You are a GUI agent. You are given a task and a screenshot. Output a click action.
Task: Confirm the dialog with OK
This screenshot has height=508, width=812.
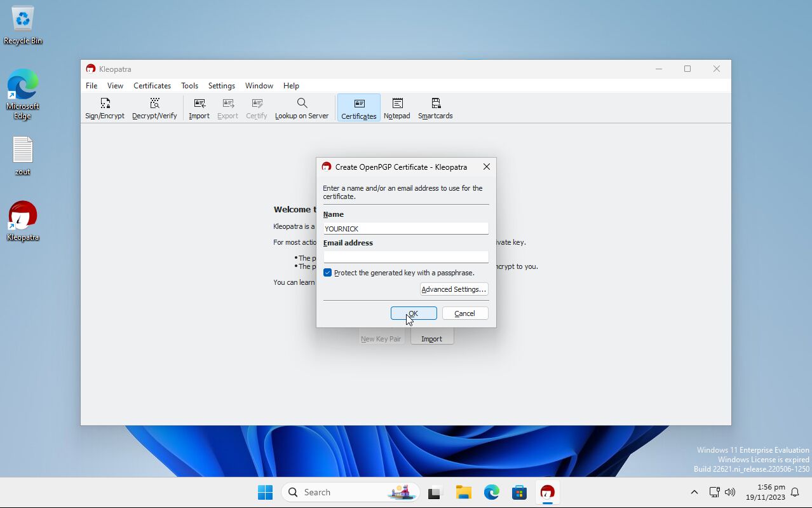click(414, 313)
